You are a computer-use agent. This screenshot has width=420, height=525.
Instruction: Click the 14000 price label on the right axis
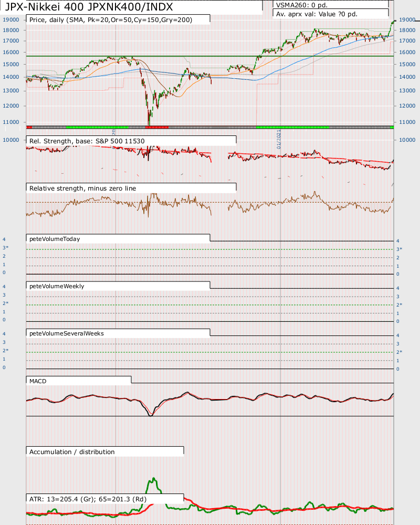pos(407,77)
